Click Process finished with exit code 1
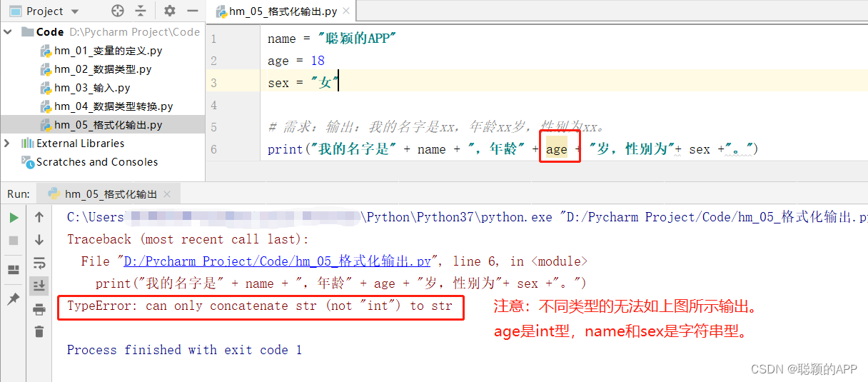The height and width of the screenshot is (382, 868). pos(185,350)
